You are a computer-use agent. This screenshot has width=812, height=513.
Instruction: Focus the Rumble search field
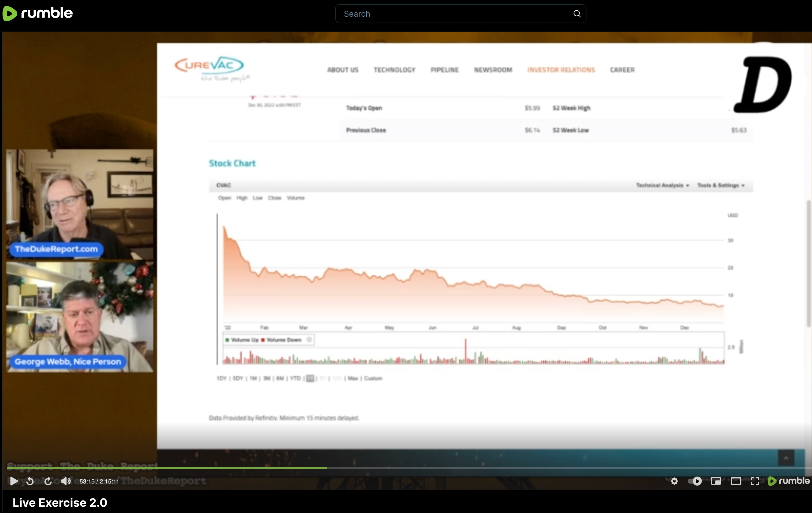click(x=460, y=14)
